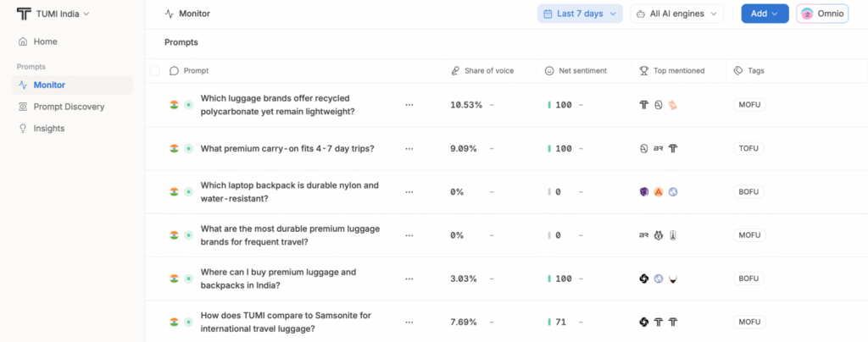
Task: Click India flag on TUMI vs Samsonite row
Action: coord(174,323)
